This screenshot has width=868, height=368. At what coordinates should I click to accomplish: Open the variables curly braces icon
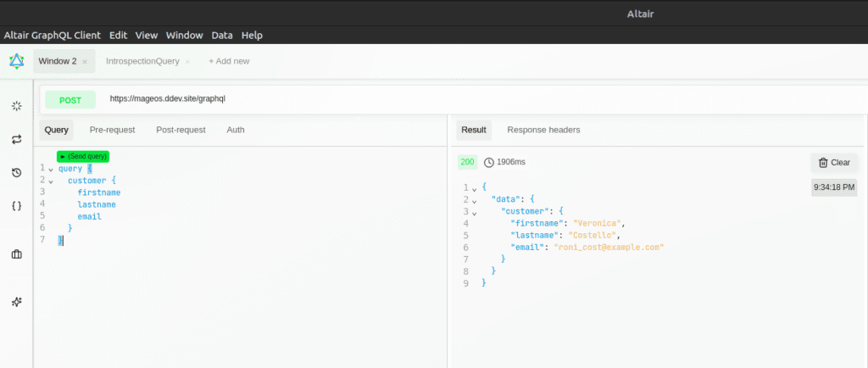coord(17,206)
